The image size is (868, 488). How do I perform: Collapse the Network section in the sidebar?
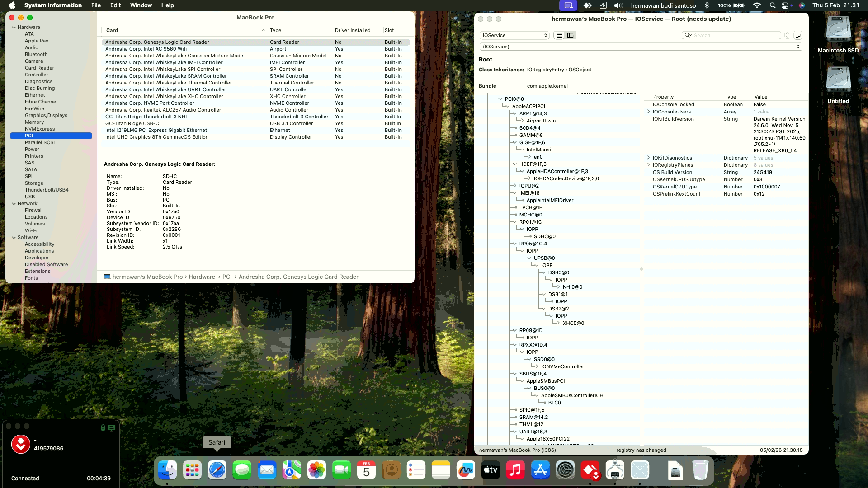point(14,204)
